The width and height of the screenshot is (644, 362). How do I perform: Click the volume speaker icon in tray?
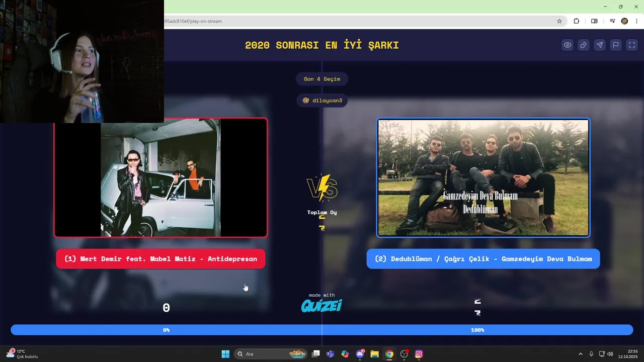click(x=610, y=354)
